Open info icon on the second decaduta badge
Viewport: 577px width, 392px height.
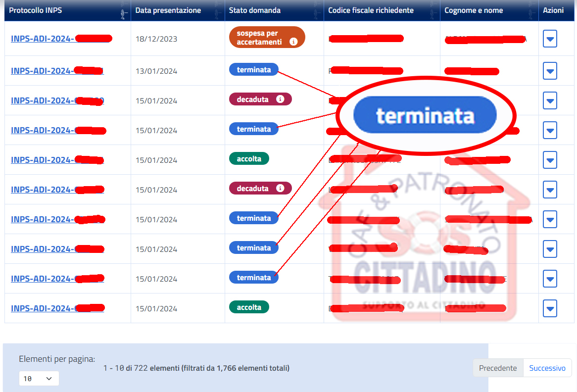(x=280, y=188)
